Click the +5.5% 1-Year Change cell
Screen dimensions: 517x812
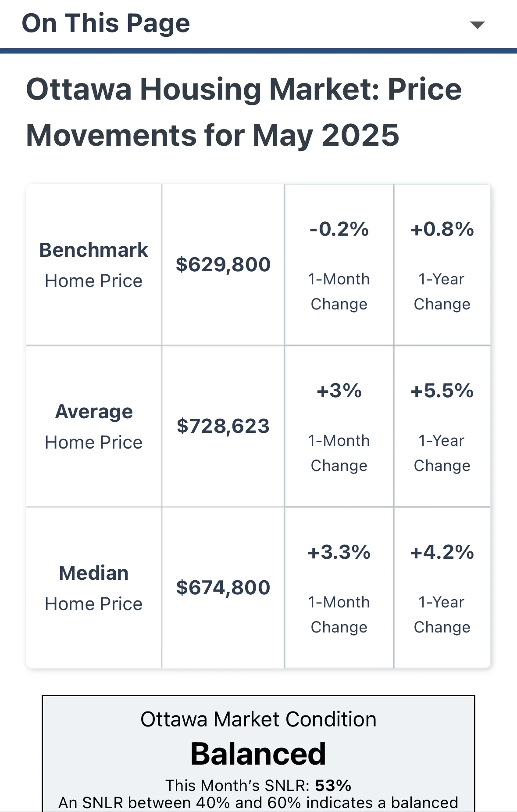442,426
